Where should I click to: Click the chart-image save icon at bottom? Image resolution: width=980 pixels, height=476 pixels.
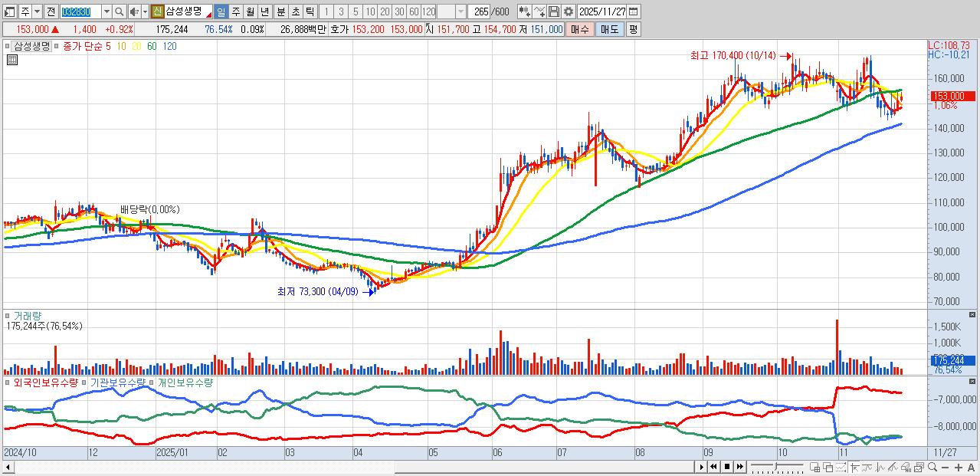[x=919, y=467]
